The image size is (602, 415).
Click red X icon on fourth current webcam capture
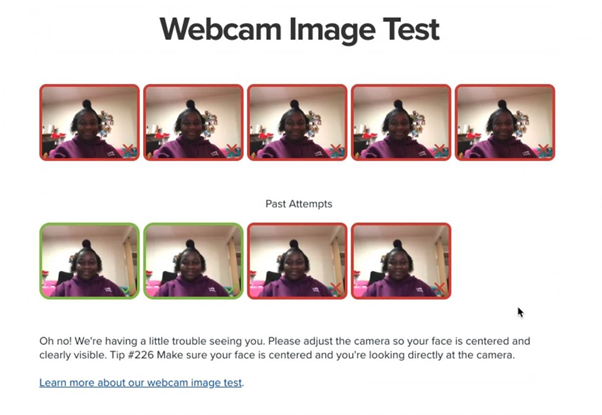pos(440,149)
